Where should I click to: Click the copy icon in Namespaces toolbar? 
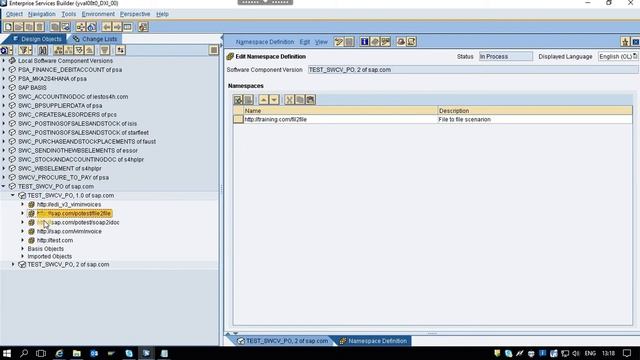pos(300,100)
